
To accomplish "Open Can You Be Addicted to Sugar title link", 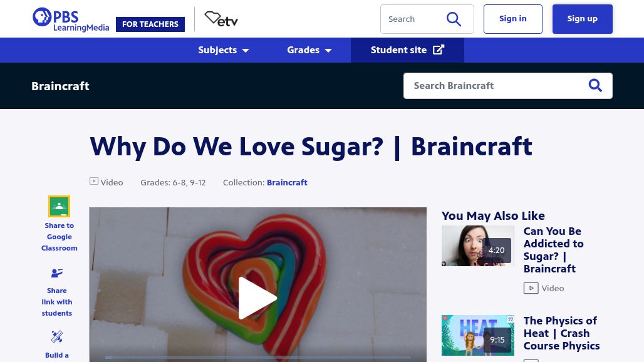I will (x=553, y=250).
